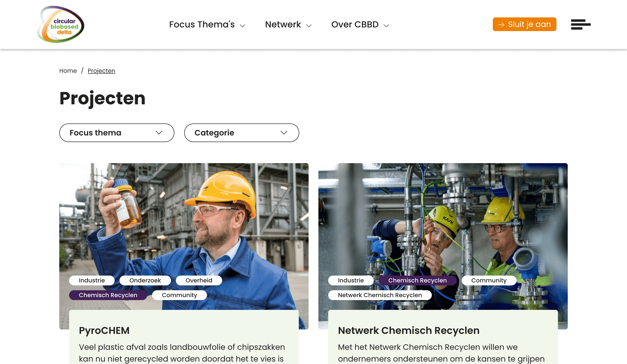This screenshot has height=364, width=627.
Task: Click the Over CBBD chevron arrow
Action: [386, 26]
